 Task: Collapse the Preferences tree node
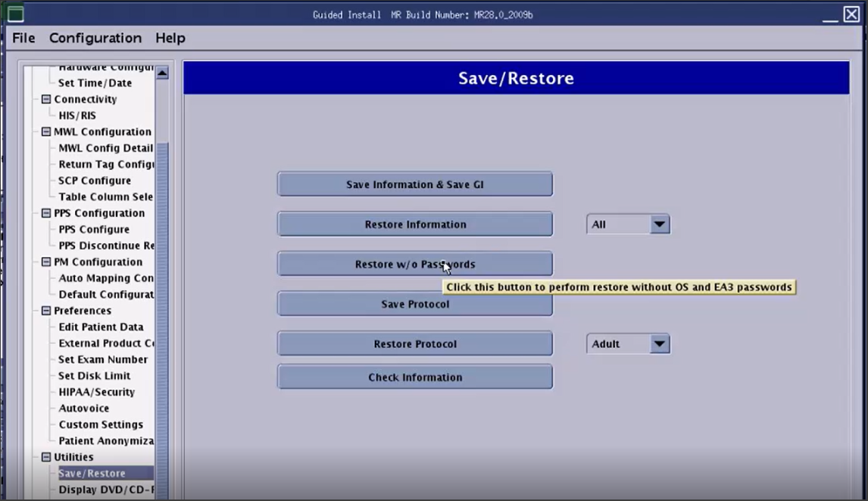coord(46,311)
